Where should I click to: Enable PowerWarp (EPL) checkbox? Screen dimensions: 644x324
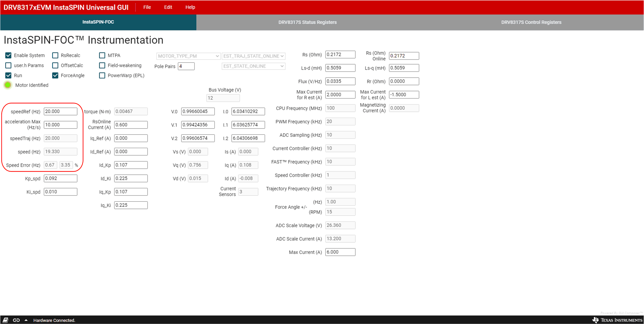coord(102,75)
